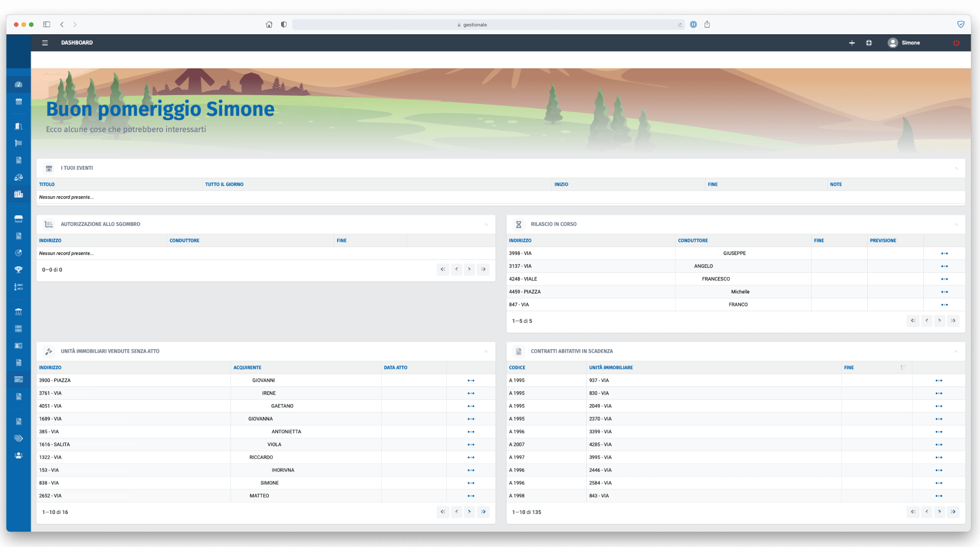Open the tags icon in sidebar
The width and height of the screenshot is (980, 547).
click(x=18, y=438)
